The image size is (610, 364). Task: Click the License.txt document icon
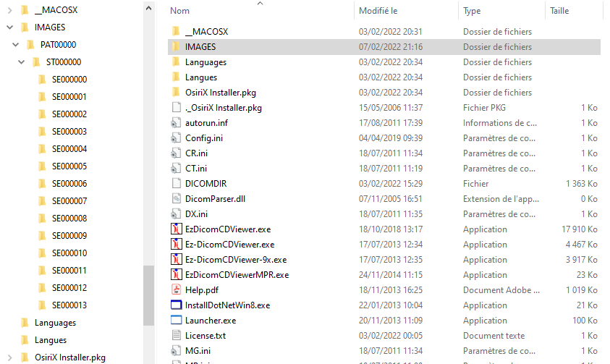177,335
